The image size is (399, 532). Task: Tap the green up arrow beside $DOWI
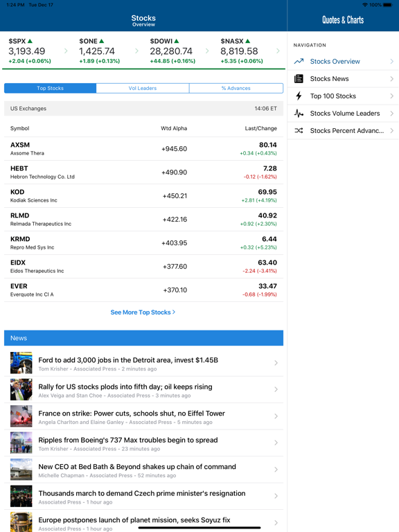tap(176, 41)
